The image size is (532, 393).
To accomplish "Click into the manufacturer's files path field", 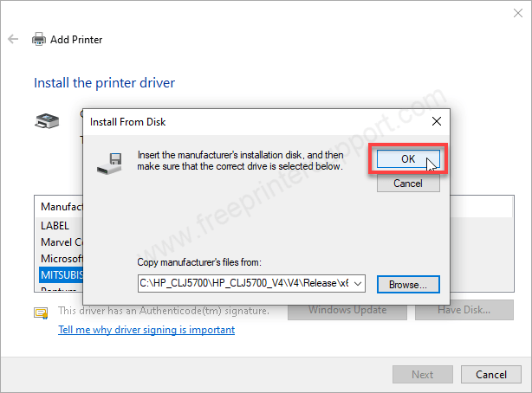I will click(x=244, y=283).
